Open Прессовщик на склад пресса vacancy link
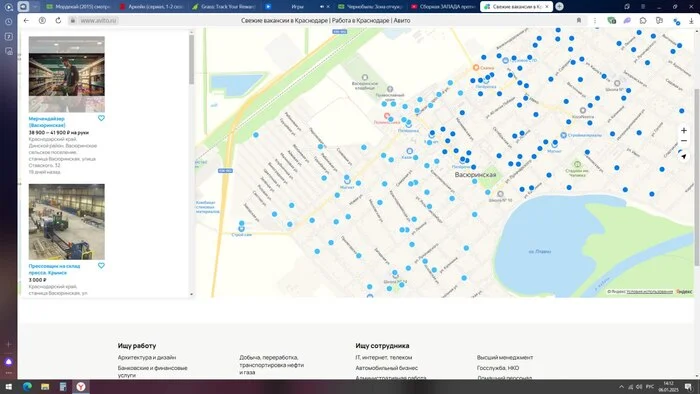Viewport: 700px width, 394px height. click(54, 269)
